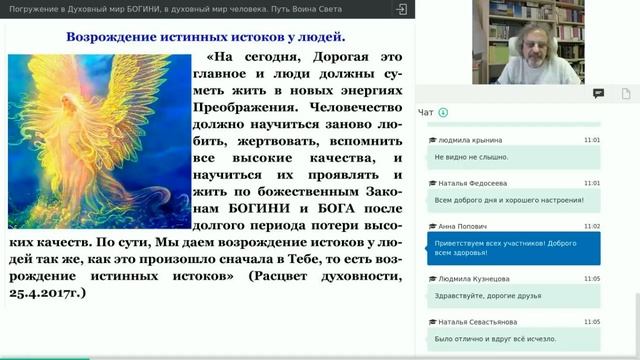Click the angel illustration on the slide
The height and width of the screenshot is (360, 640).
coord(100,141)
